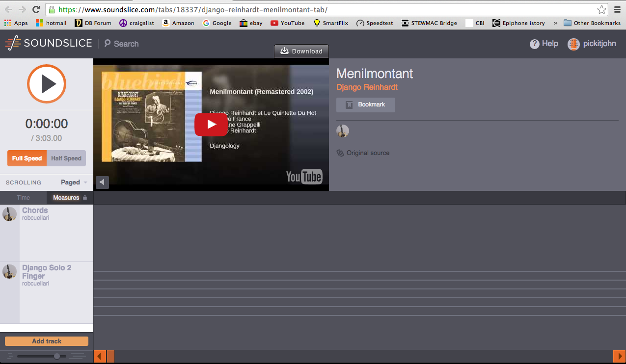The height and width of the screenshot is (364, 626).
Task: Add a new track
Action: [47, 341]
